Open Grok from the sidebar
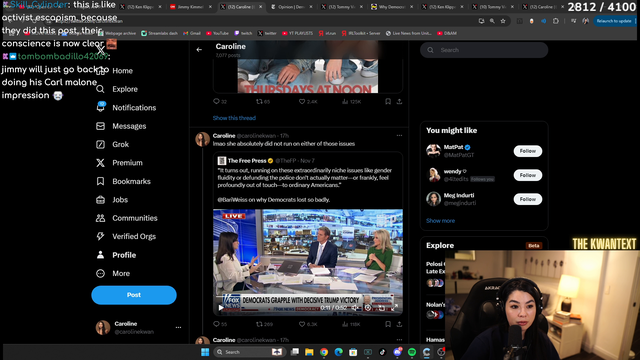 (x=100, y=144)
